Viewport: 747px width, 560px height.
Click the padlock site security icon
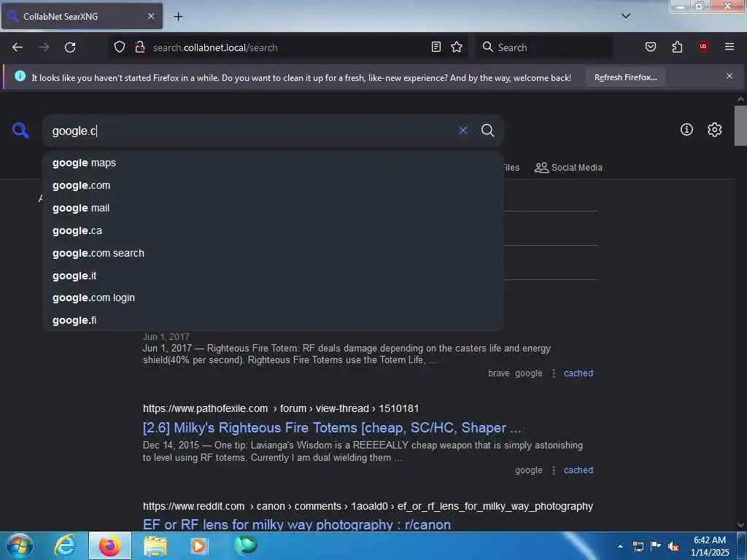coord(139,47)
